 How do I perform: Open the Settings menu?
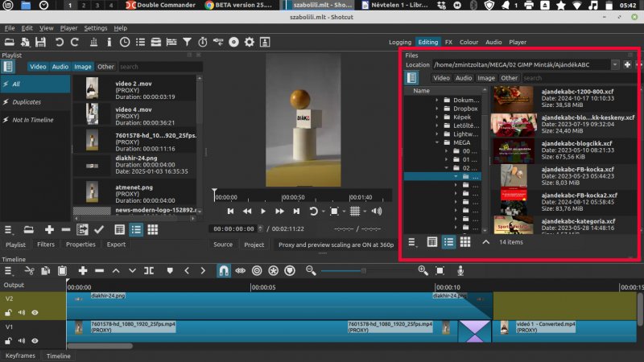95,28
